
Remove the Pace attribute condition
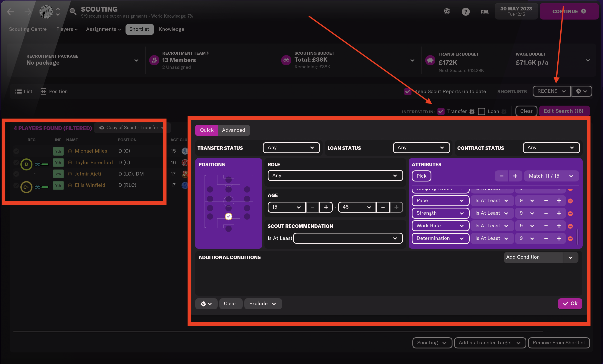click(570, 201)
